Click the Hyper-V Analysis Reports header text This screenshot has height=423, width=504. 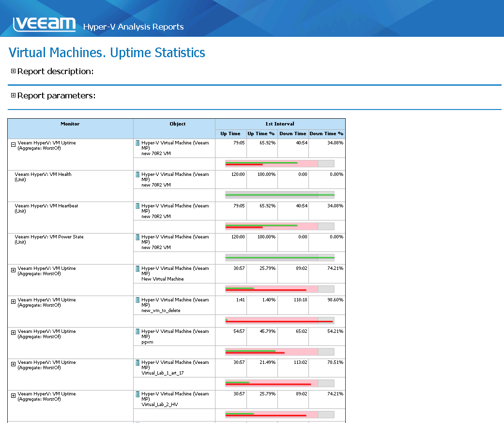[x=134, y=27]
